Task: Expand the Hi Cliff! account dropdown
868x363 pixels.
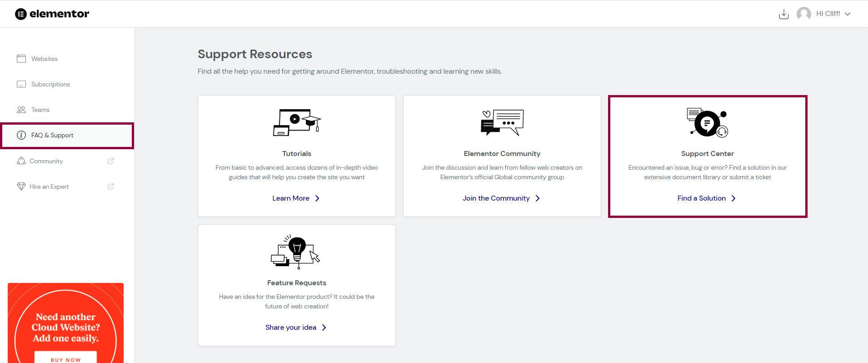Action: click(x=848, y=14)
